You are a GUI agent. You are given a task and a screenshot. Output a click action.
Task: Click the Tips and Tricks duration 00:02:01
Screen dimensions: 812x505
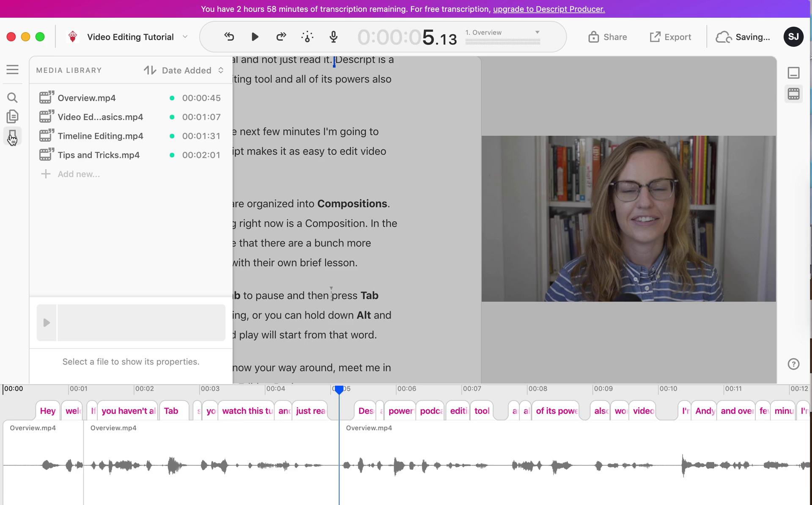[201, 155]
